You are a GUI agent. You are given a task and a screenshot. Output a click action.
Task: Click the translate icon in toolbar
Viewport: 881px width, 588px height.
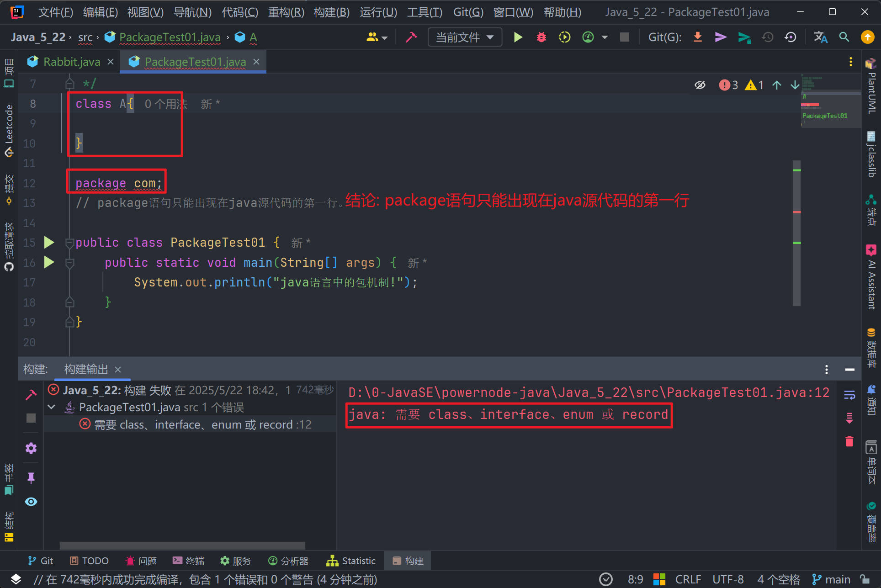click(x=820, y=37)
